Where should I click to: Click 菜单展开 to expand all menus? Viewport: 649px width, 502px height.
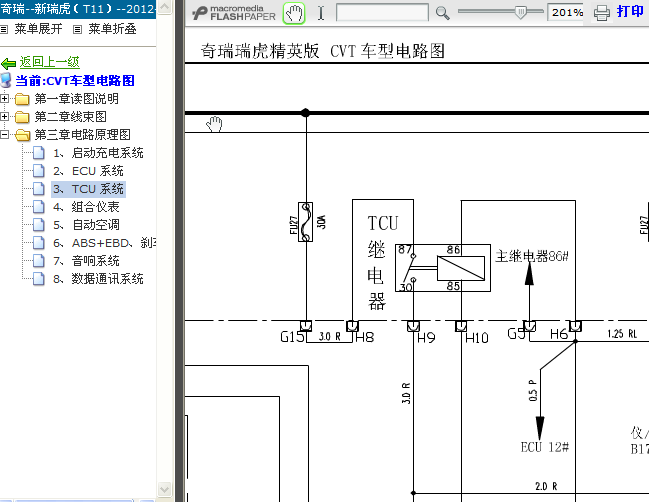coord(38,29)
